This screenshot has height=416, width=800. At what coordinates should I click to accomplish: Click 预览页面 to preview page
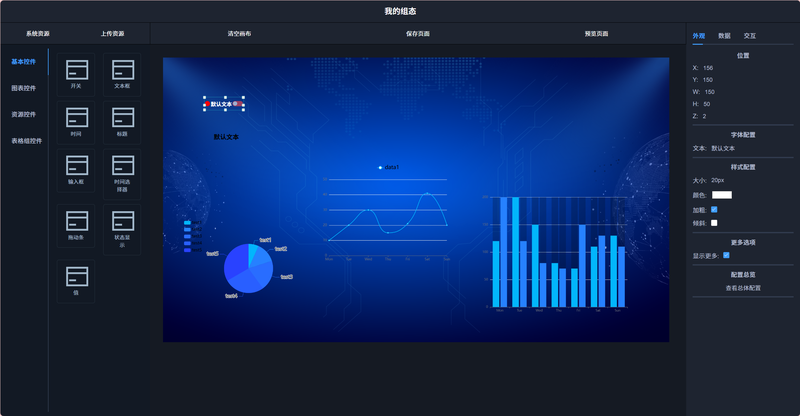click(596, 34)
